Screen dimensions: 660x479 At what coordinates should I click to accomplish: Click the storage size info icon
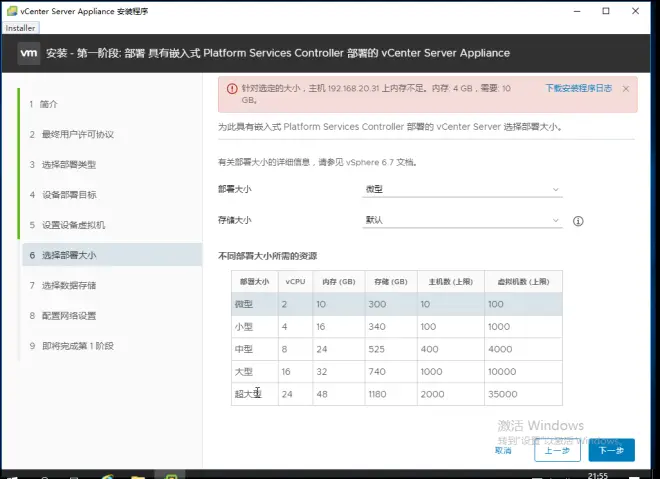pyautogui.click(x=578, y=221)
